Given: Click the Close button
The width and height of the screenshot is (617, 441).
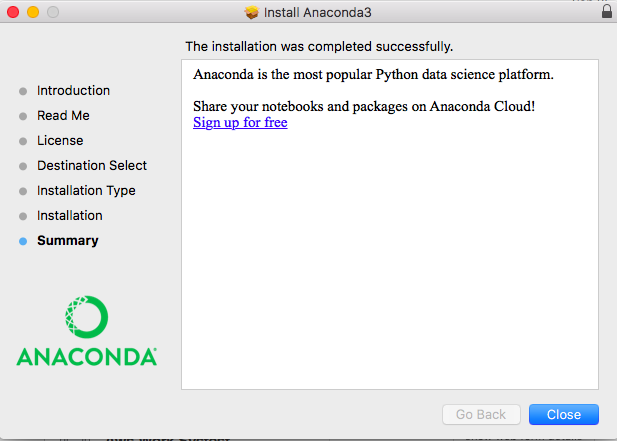Looking at the screenshot, I should click(563, 414).
